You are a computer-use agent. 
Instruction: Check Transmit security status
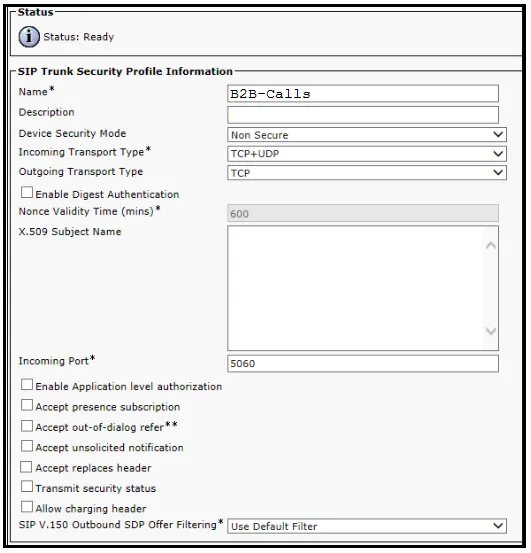pos(27,486)
